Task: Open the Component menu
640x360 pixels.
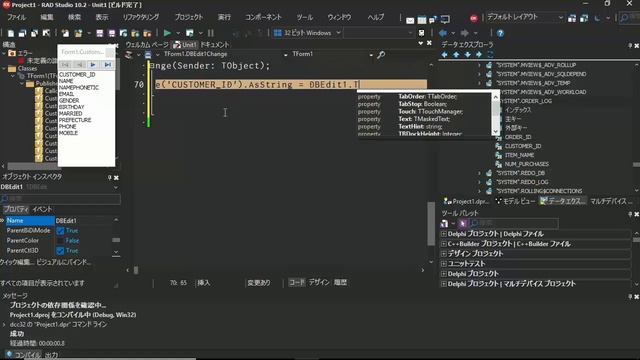Action: coord(263,17)
